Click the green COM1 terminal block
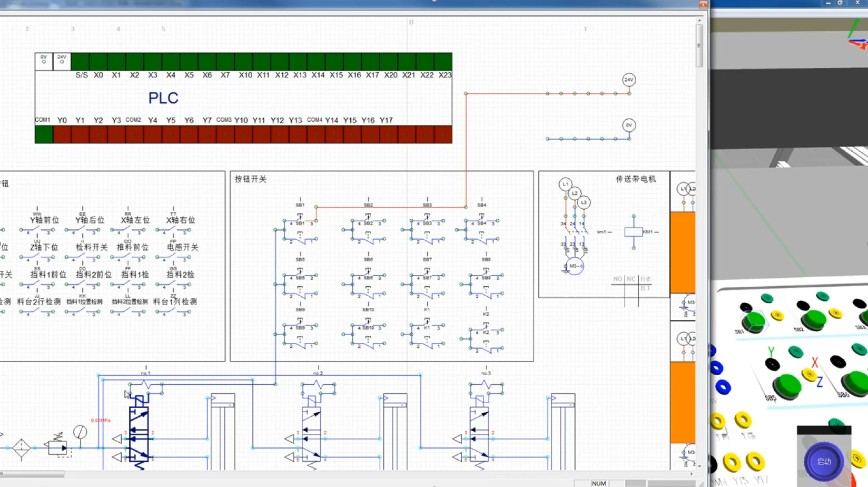 click(44, 134)
